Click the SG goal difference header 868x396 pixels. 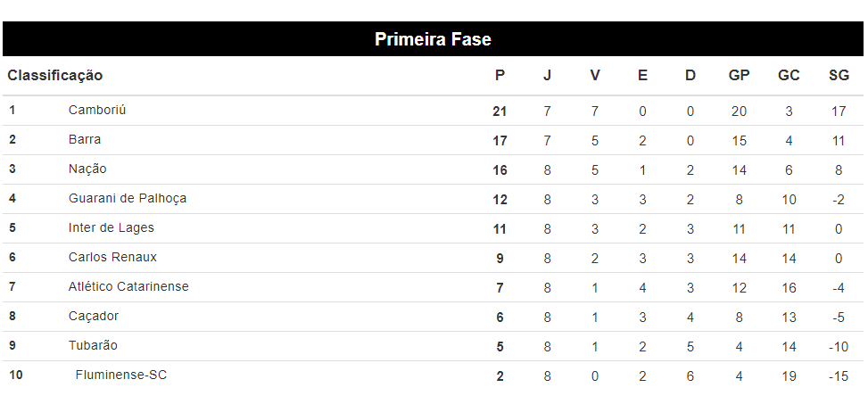click(x=839, y=75)
